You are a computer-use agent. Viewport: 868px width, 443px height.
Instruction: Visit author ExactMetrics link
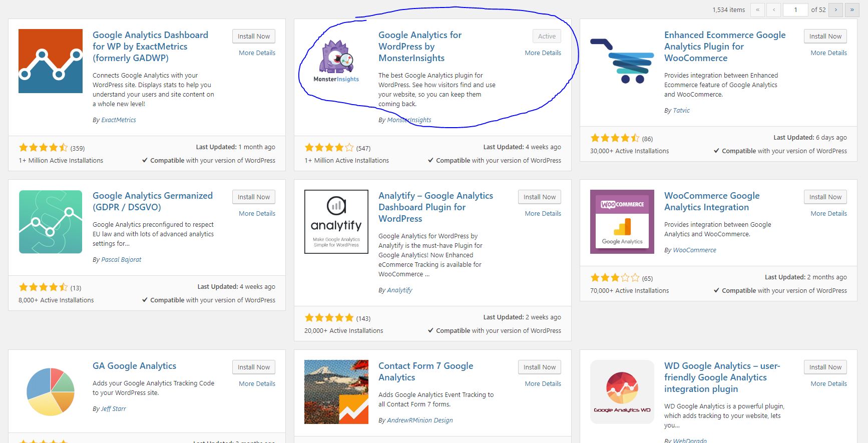point(119,120)
